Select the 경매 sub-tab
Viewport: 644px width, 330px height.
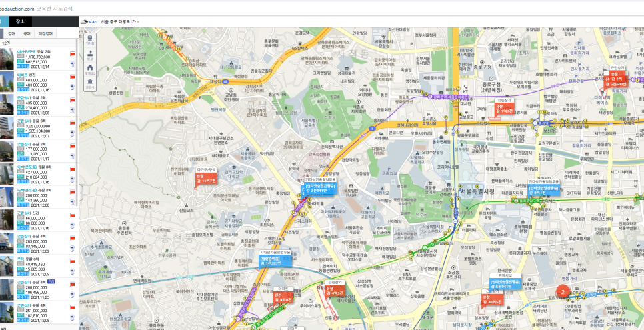pyautogui.click(x=11, y=34)
